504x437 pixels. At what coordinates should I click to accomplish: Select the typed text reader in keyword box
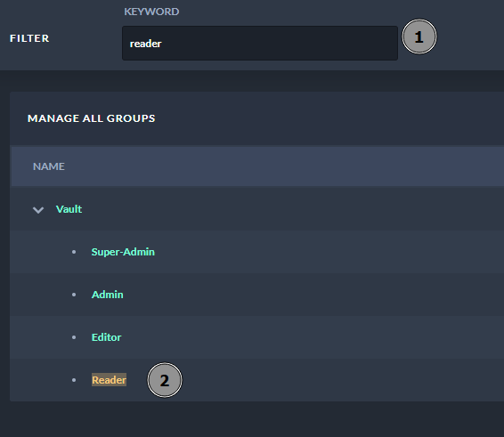(145, 44)
